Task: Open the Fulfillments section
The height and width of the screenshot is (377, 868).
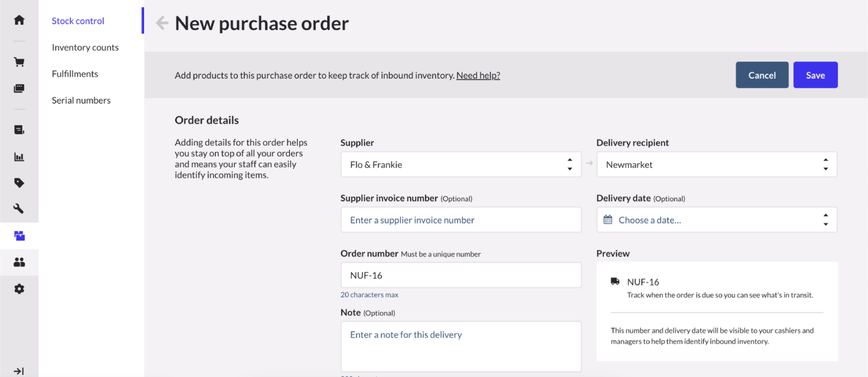Action: click(x=75, y=73)
